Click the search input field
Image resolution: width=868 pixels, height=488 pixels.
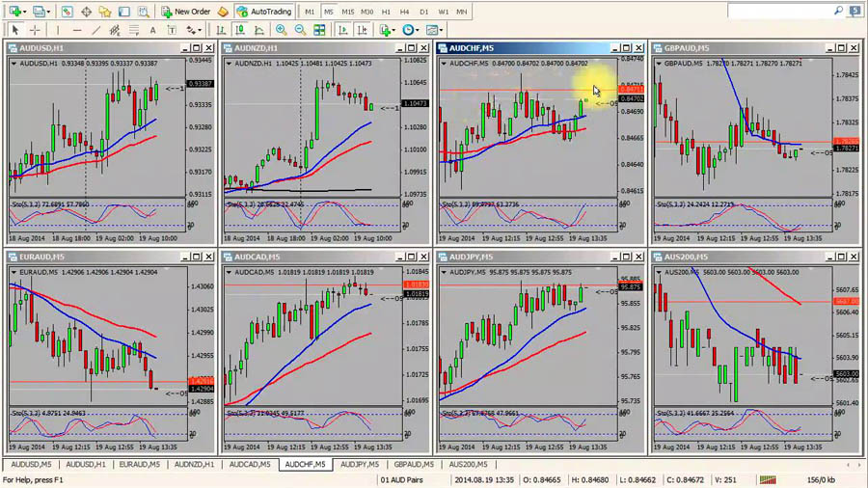[x=780, y=11]
